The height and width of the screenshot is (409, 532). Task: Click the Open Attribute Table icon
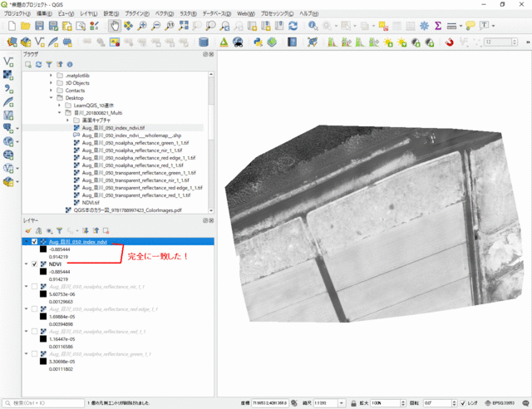tap(397, 26)
